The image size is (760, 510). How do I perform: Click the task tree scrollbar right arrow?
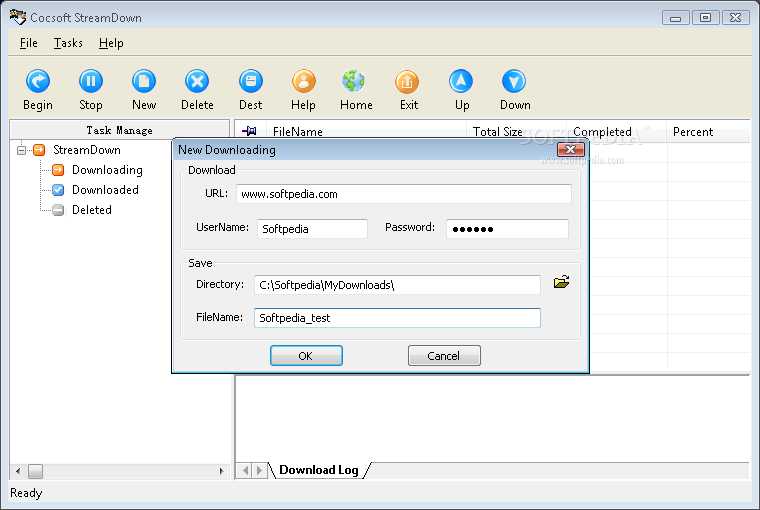(221, 471)
